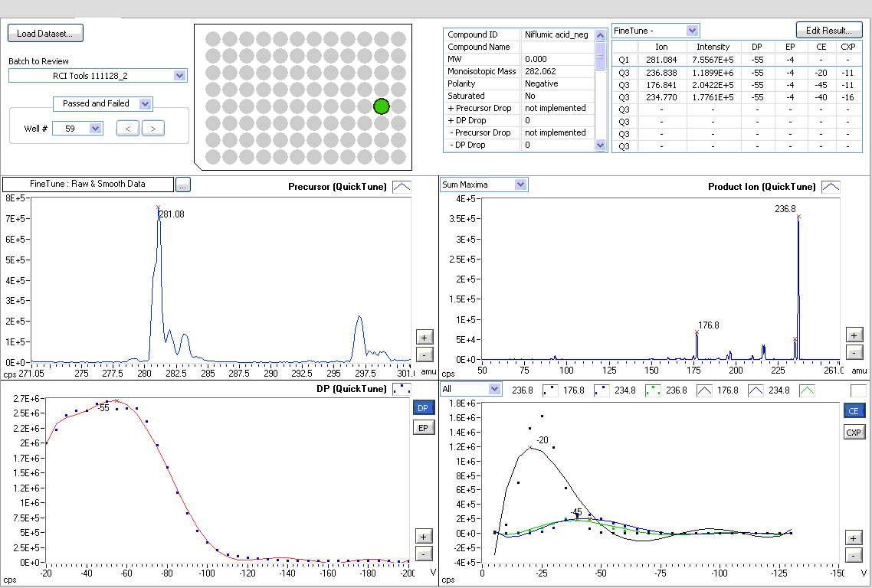Click the green line 234.8 legend swatch
Viewport: 872px width, 588px height.
(x=808, y=390)
